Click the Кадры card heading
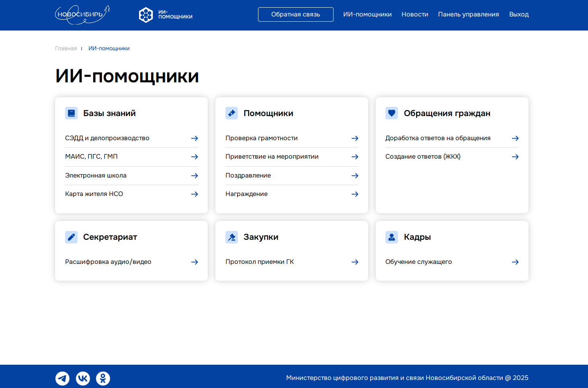588x388 pixels. (x=417, y=237)
